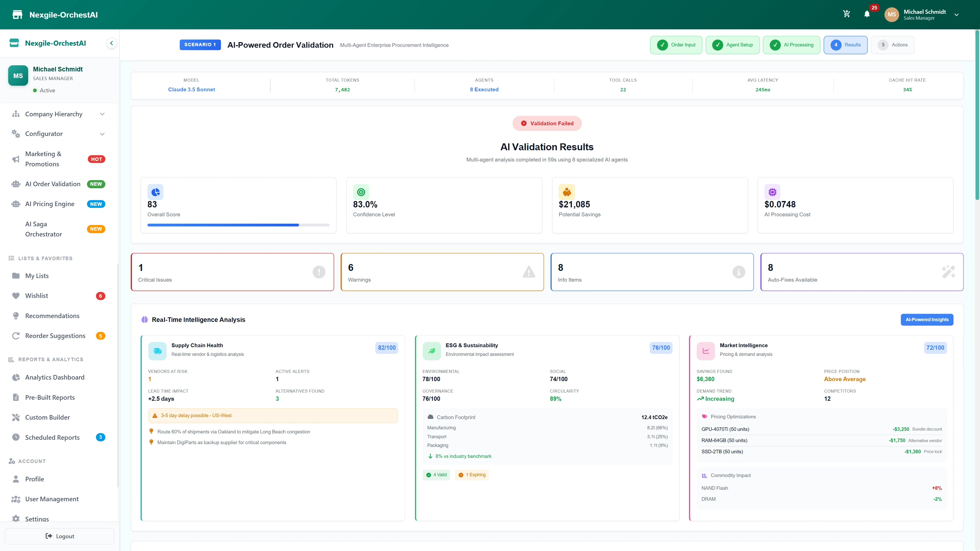
Task: Select AI Order Validation in the sidebar
Action: coord(53,184)
